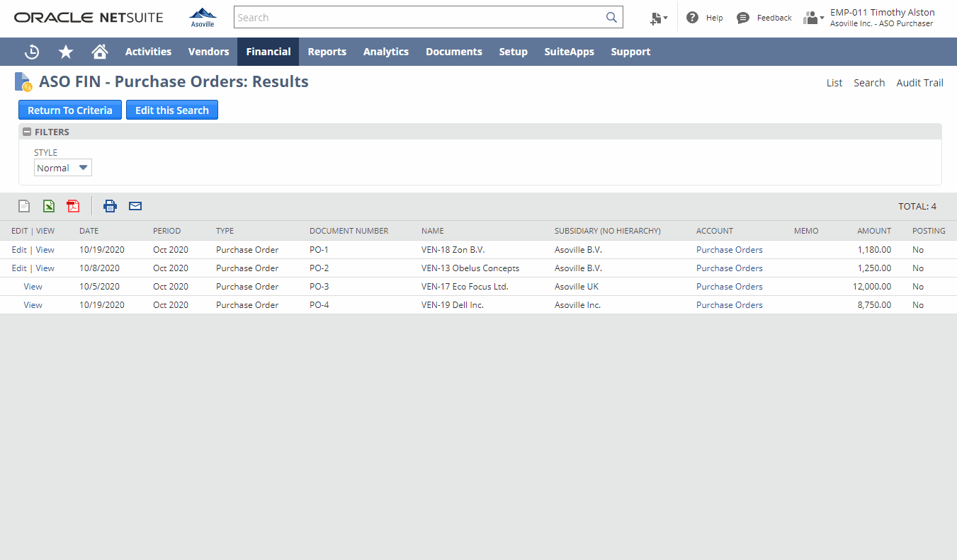Image resolution: width=957 pixels, height=560 pixels.
Task: Open the Financial menu
Action: 268,52
